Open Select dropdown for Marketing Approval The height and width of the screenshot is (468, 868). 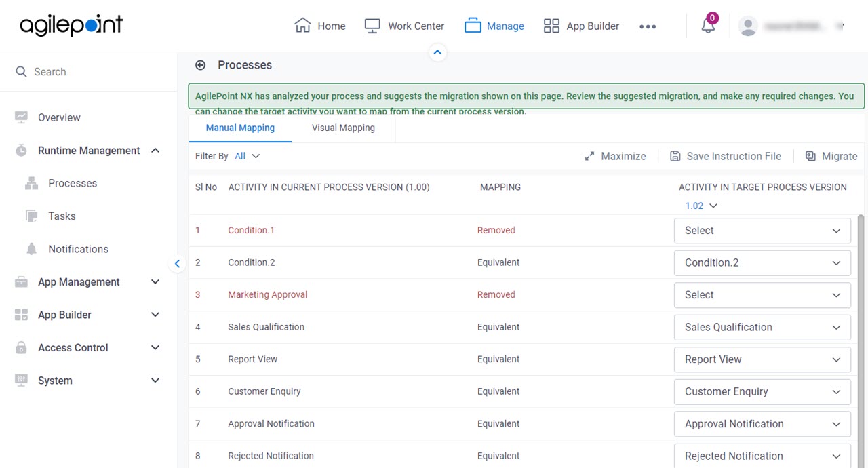point(762,295)
